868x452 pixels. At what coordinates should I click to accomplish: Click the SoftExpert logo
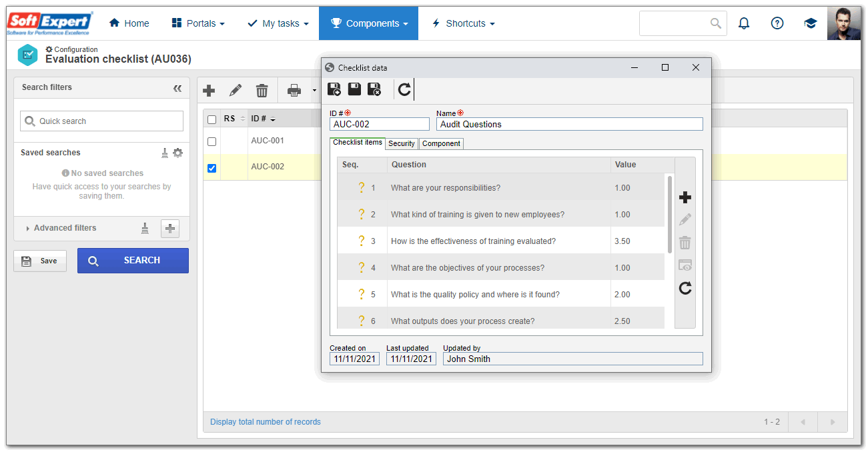(x=50, y=23)
